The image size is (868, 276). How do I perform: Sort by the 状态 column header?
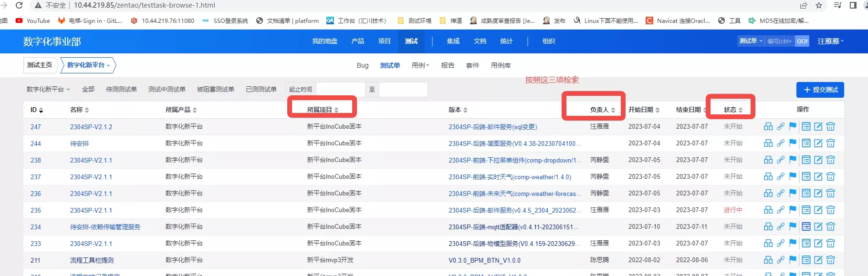pos(733,110)
